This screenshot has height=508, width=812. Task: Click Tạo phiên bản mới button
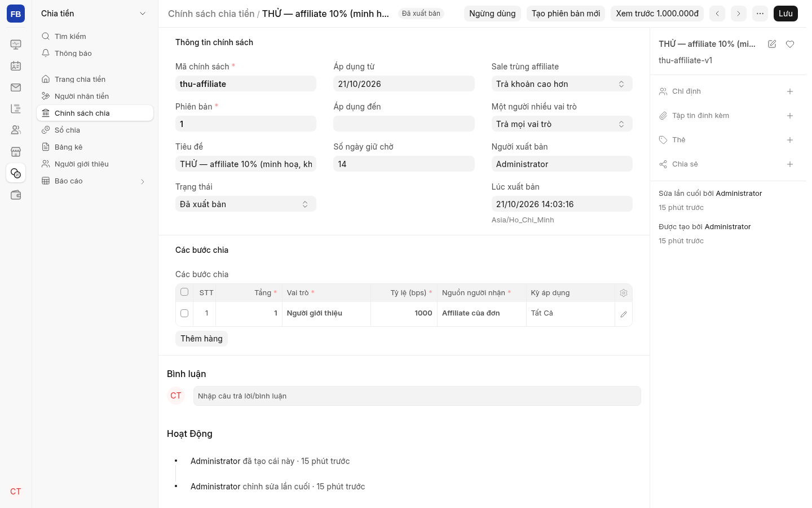(566, 14)
